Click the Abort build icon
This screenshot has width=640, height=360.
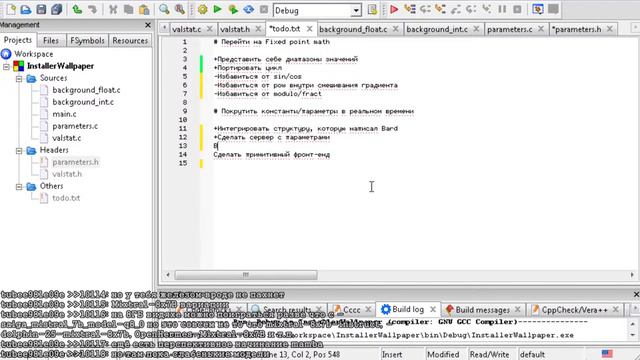point(264,9)
